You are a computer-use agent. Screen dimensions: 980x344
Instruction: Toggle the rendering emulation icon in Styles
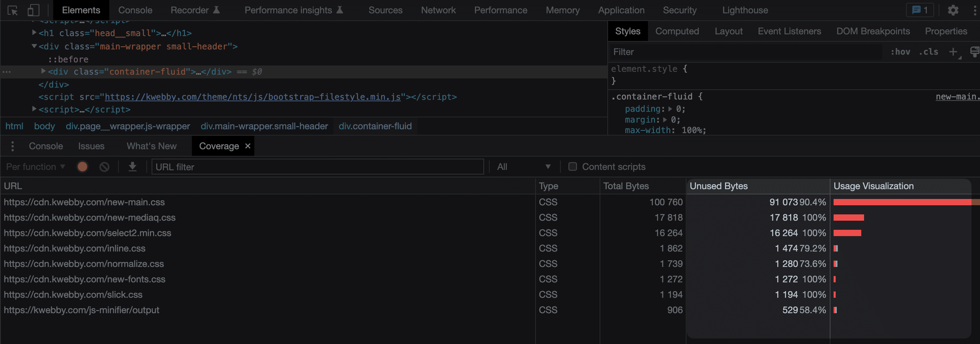[x=974, y=52]
